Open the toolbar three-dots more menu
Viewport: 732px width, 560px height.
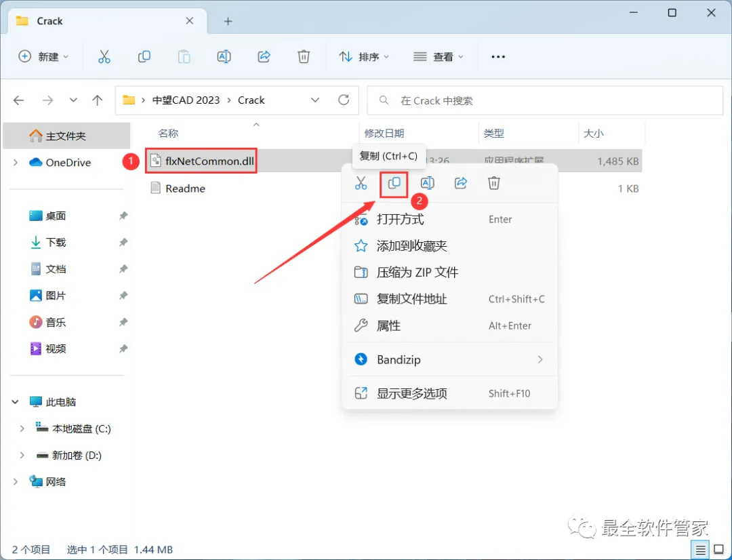[x=498, y=56]
